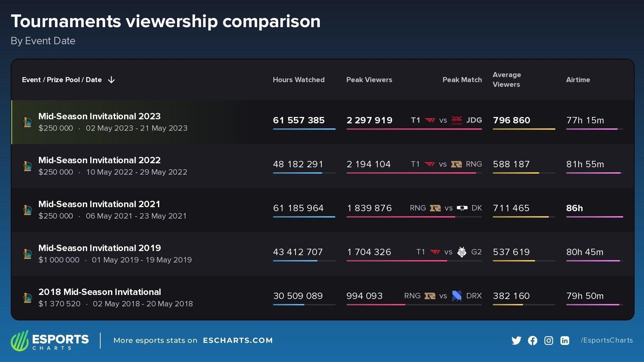Click the League of Legends icon for MSI 2021
Viewport: 644px width, 362px height.
coord(27,210)
